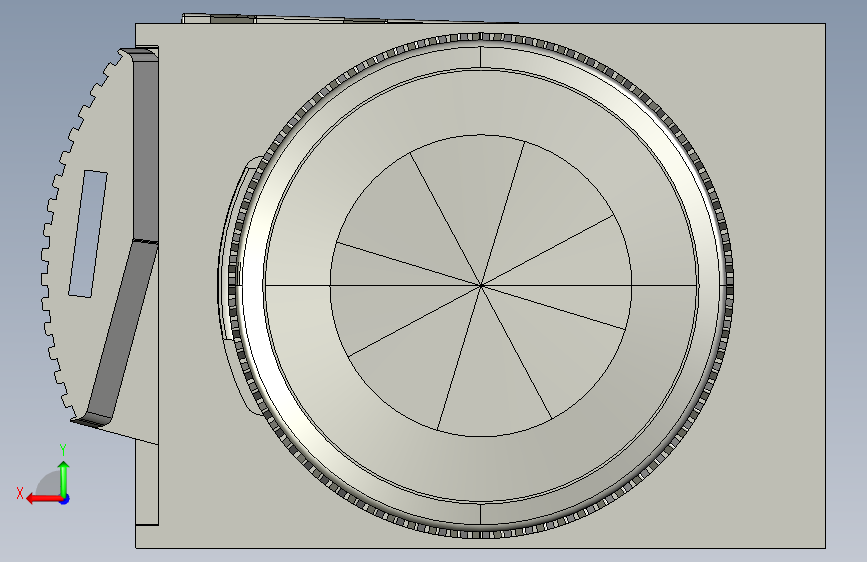The image size is (867, 562).
Task: Click the red X axis arrow of the triad
Action: tap(43, 499)
